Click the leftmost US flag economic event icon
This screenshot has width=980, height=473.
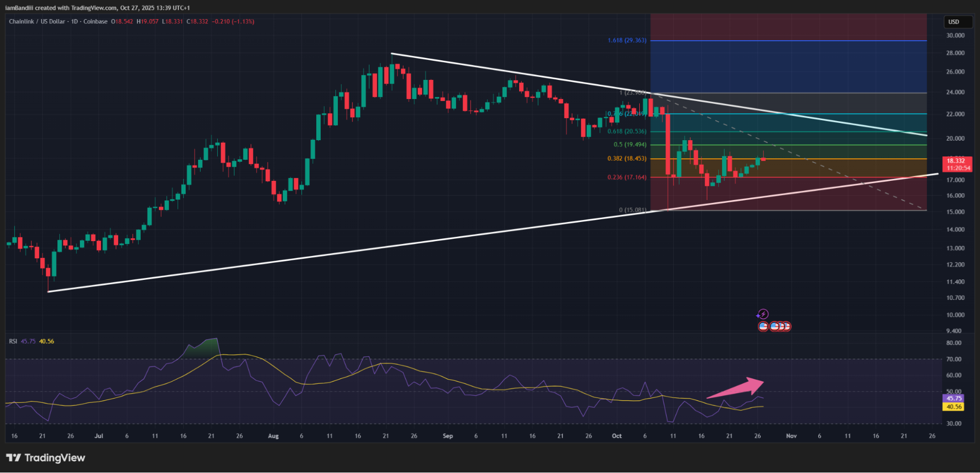763,326
